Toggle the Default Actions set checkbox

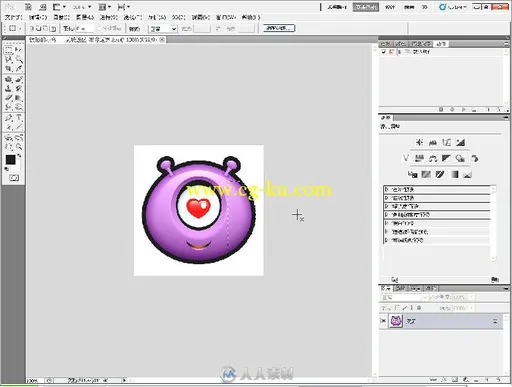click(x=384, y=52)
